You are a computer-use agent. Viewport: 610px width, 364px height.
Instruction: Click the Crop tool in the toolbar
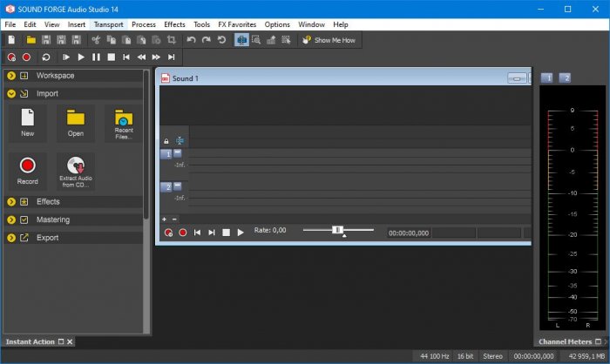(x=172, y=40)
